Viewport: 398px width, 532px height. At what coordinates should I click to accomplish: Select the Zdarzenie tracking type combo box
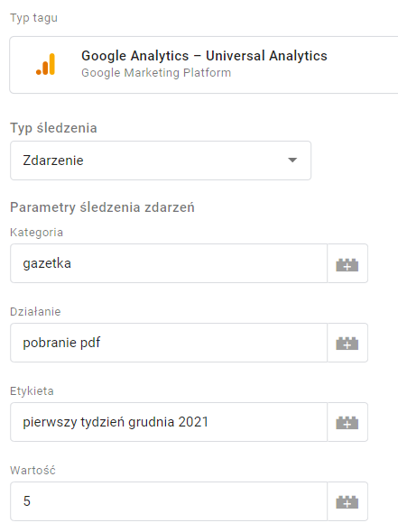(161, 161)
